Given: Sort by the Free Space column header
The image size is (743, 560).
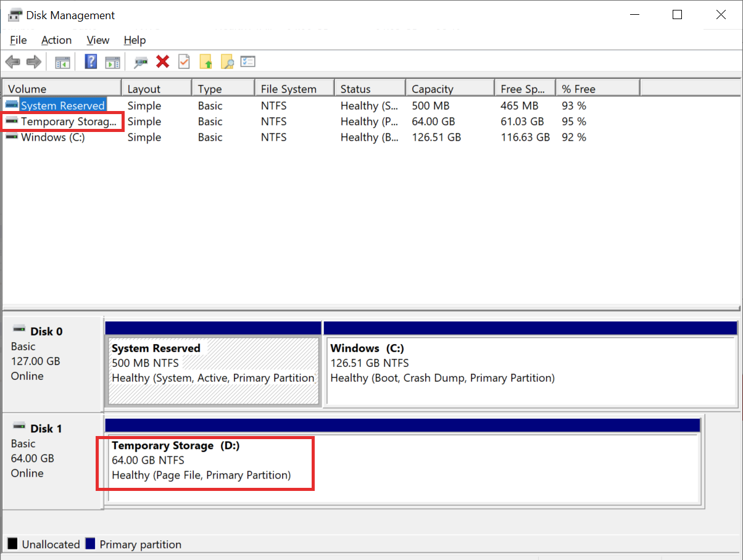Looking at the screenshot, I should tap(525, 89).
